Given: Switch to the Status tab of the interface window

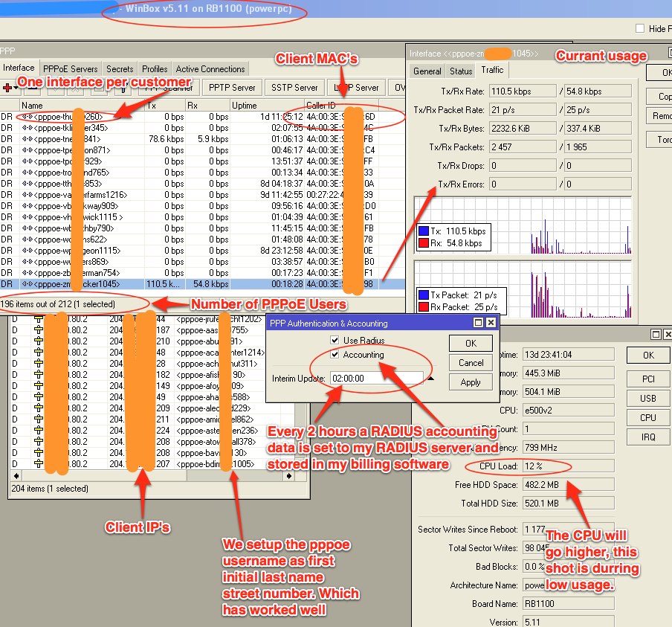Looking at the screenshot, I should 461,71.
